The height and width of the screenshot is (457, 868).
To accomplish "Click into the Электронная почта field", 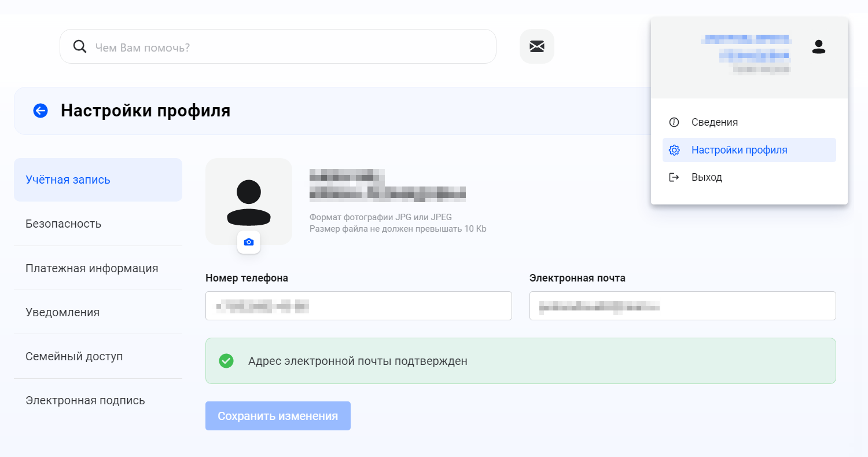I will [683, 306].
